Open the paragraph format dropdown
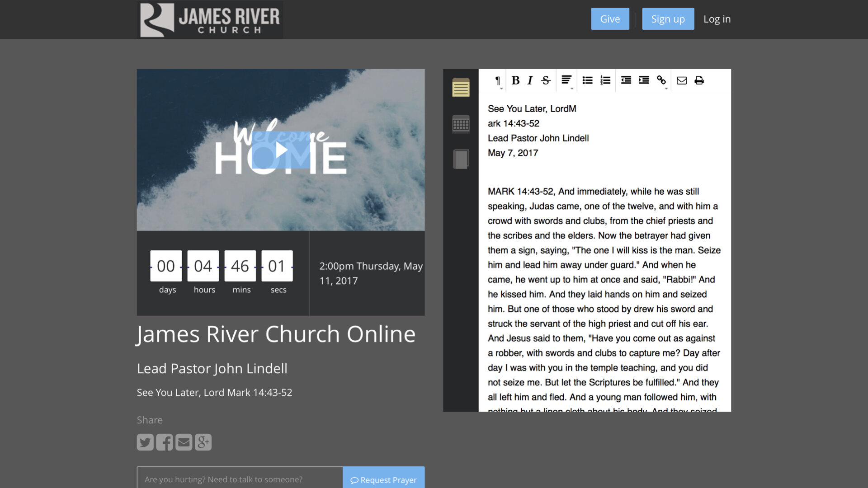 498,81
